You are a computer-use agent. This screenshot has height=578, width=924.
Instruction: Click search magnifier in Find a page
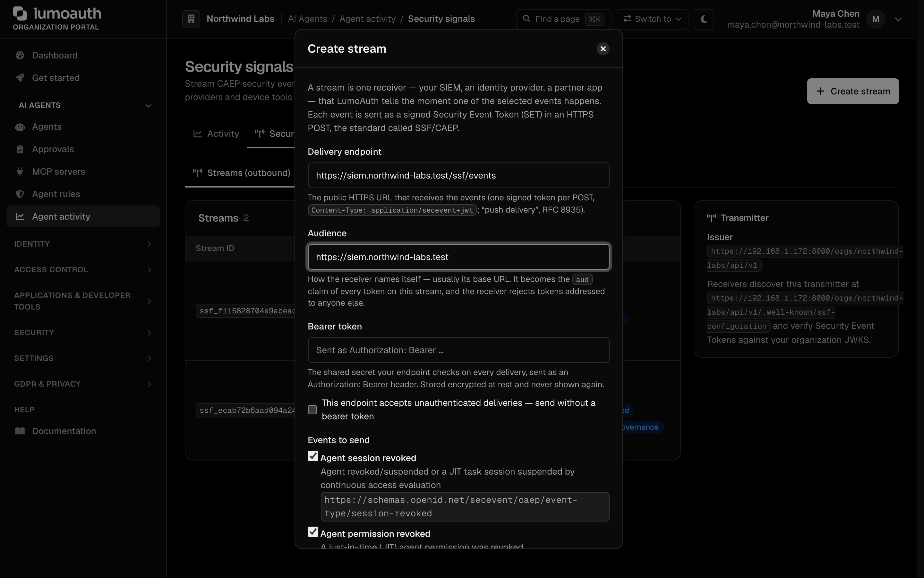pyautogui.click(x=526, y=19)
